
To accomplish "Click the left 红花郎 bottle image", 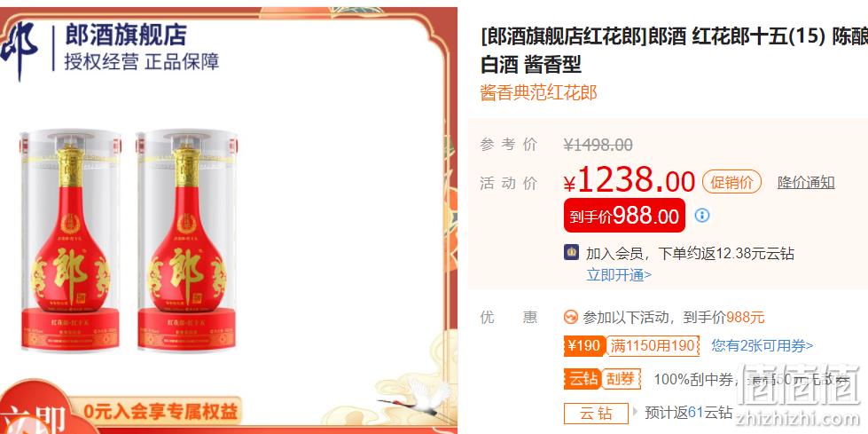I will [70, 241].
